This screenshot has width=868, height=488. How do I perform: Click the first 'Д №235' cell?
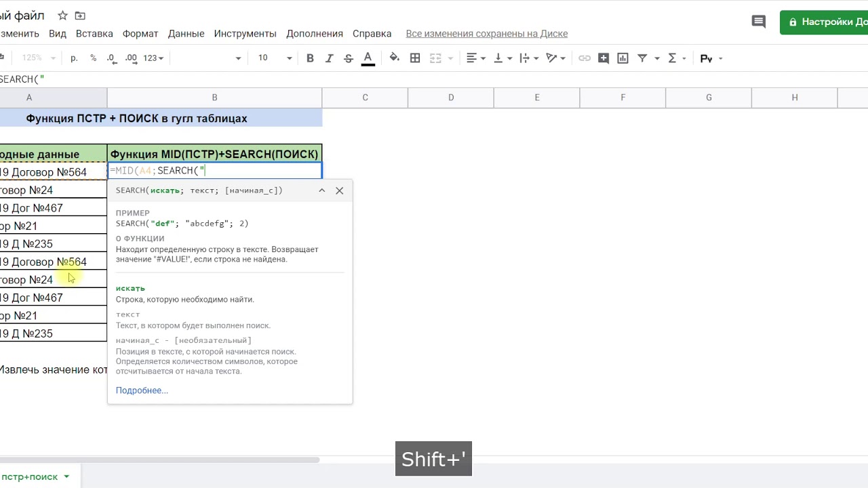coord(54,244)
